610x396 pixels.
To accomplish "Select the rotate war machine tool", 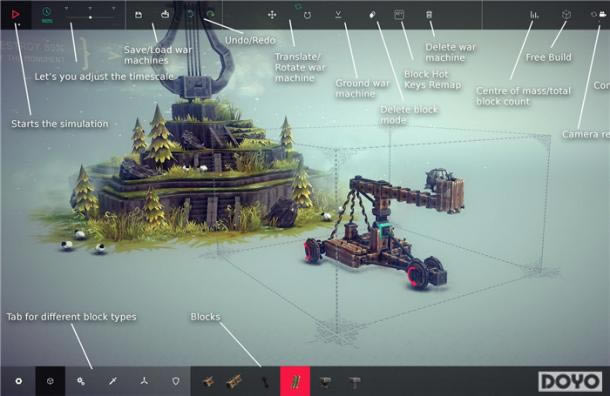I will (307, 15).
